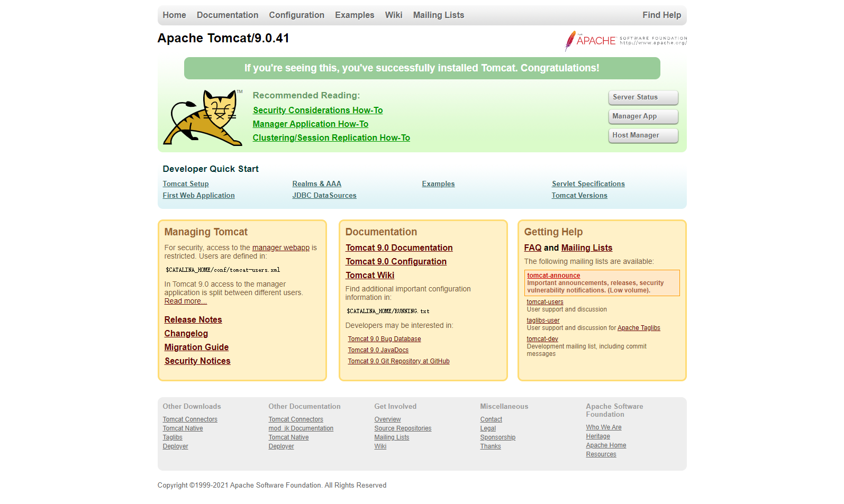Click the Manager App button
Screen dimensions: 844x504
[643, 116]
